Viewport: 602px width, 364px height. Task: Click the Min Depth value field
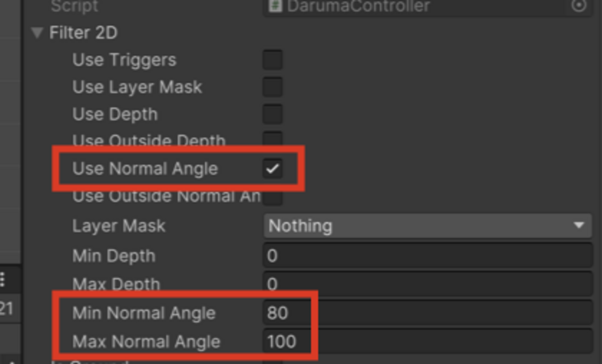point(427,256)
